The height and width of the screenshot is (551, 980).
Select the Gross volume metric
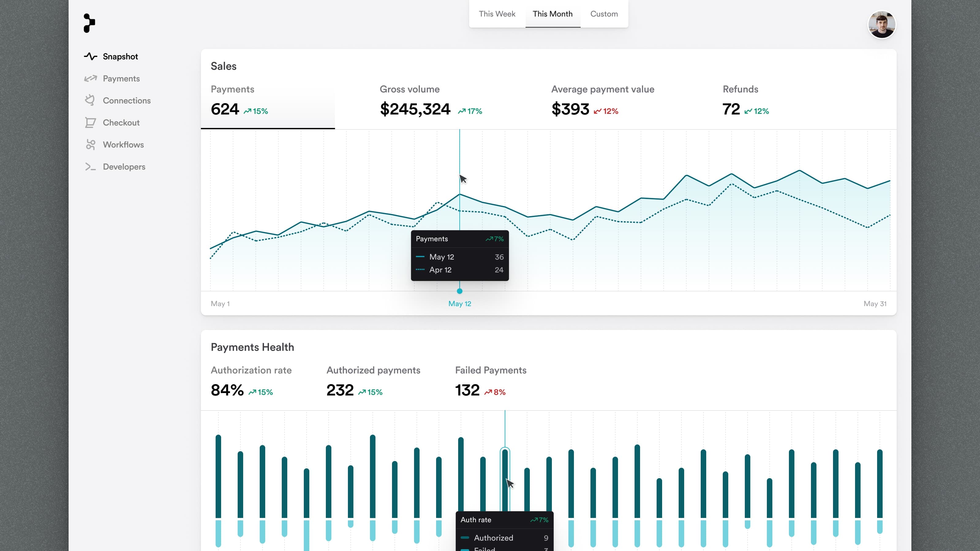point(431,101)
